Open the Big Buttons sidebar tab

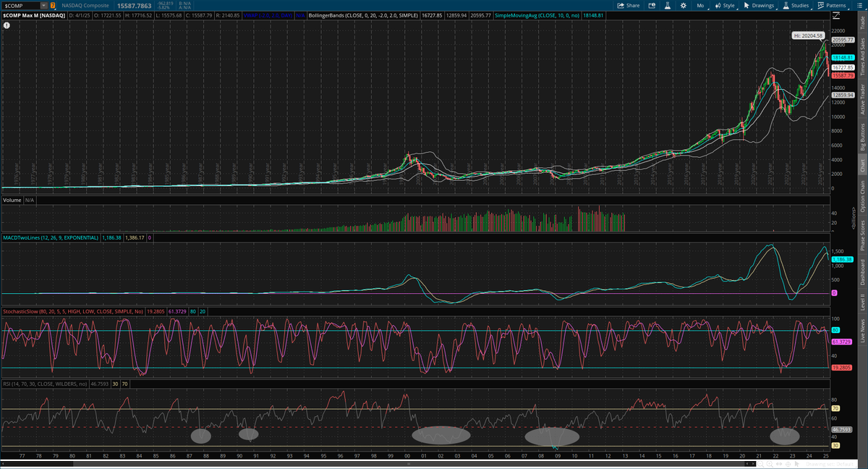click(862, 137)
